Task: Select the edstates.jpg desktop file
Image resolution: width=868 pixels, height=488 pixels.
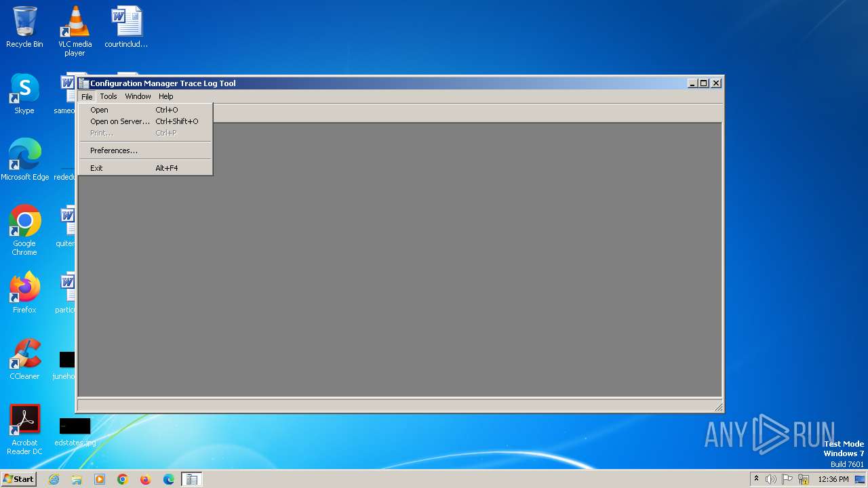Action: 75,432
